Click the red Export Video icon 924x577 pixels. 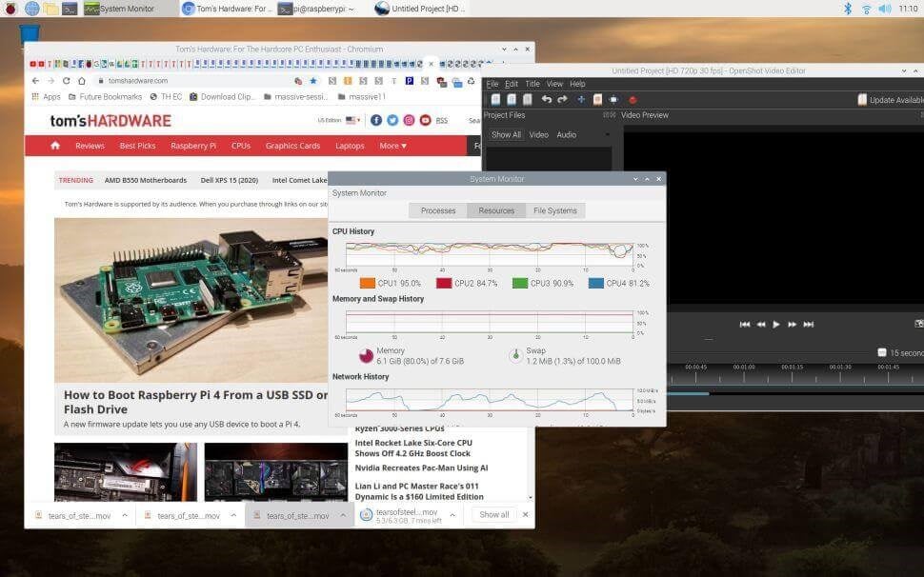pos(633,100)
